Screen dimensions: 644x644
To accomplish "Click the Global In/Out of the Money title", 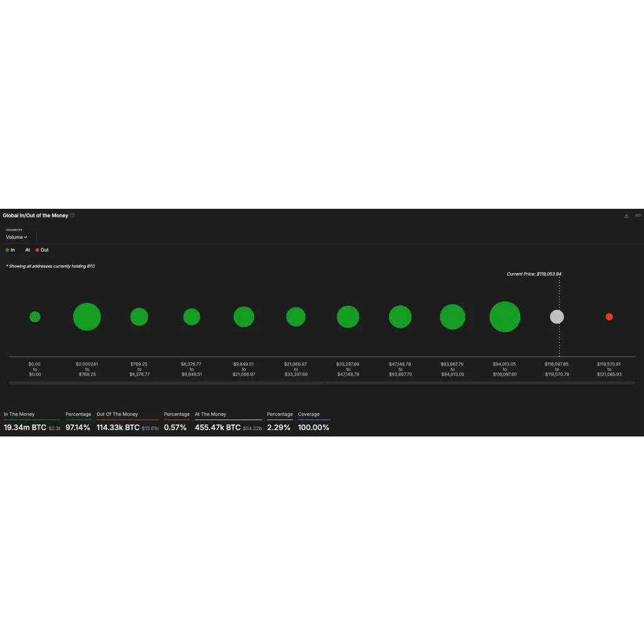I will click(35, 215).
